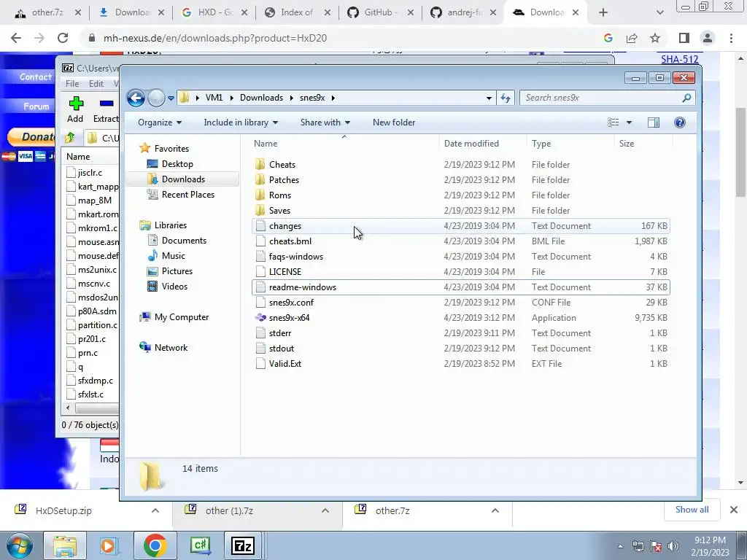Switch to the Index of browser tab
747x560 pixels.
(297, 12)
